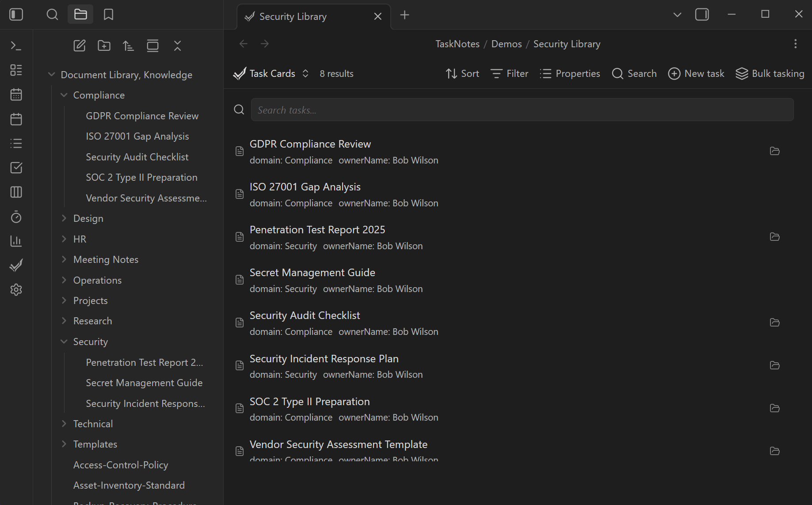Open settings via the gear icon
This screenshot has height=505, width=812.
pos(16,289)
